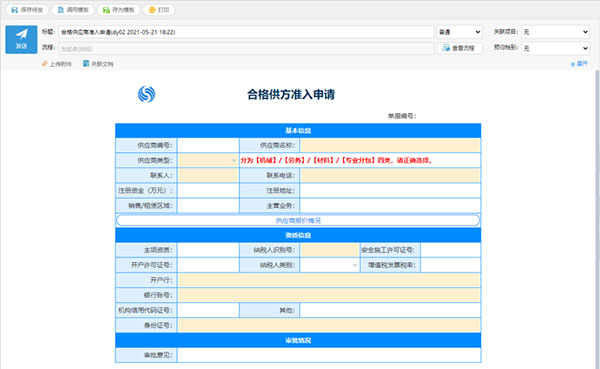Screen dimensions: 600x369
Task: Click the 发送 send button with paper plane
Action: click(x=21, y=39)
